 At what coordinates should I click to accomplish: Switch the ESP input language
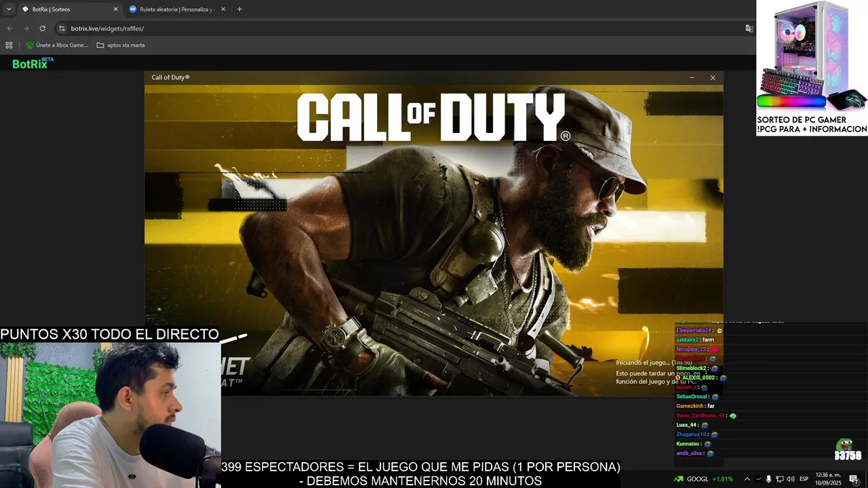(804, 479)
